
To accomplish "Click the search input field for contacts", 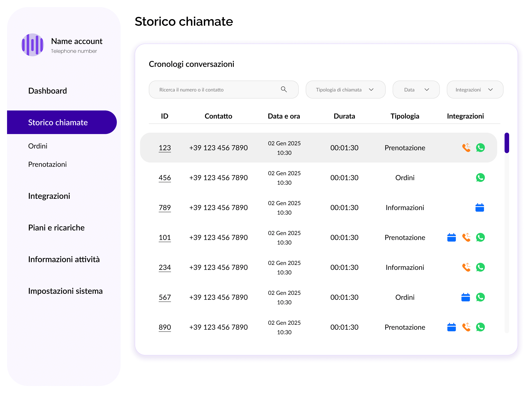I will pos(214,89).
